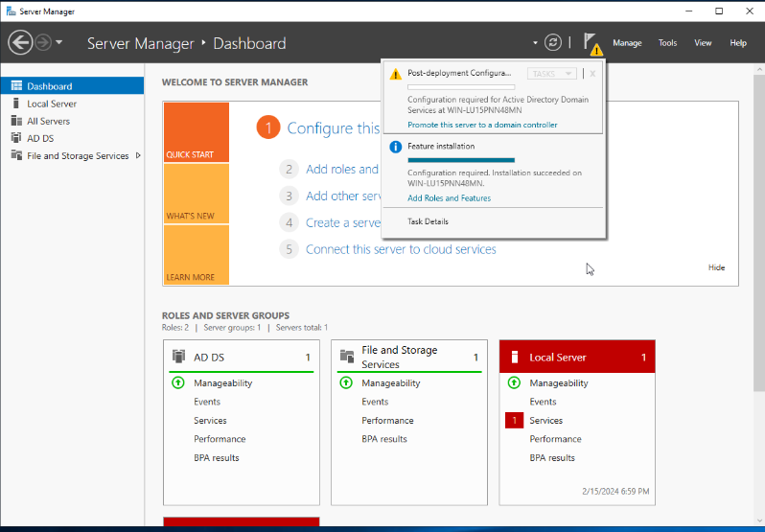Screen dimensions: 765x532
Task: Open the navigation history dropdown arrow
Action: [59, 43]
